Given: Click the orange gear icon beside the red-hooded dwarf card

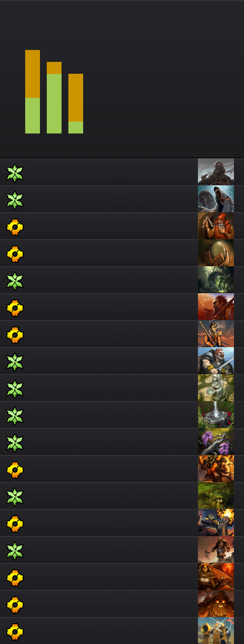Looking at the screenshot, I should pos(15,227).
